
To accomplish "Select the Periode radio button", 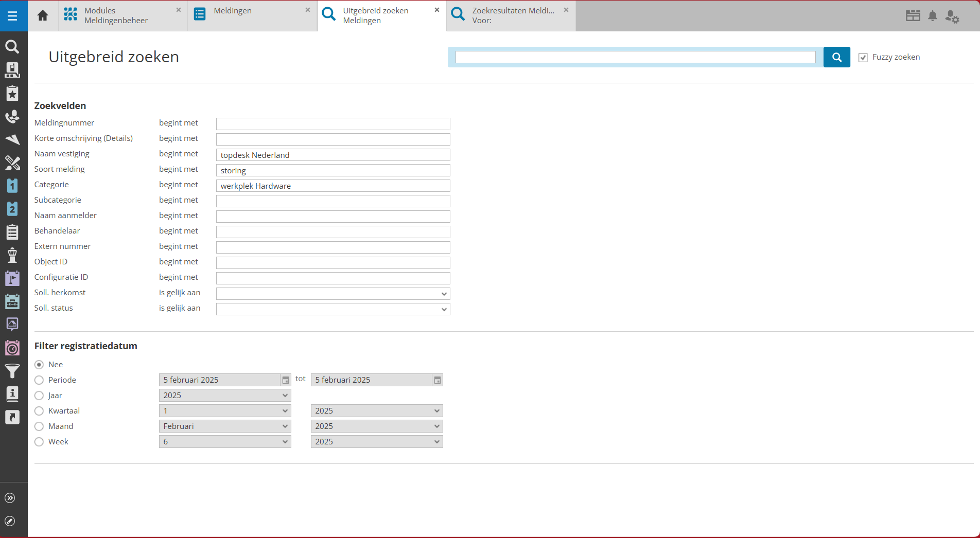I will click(39, 380).
